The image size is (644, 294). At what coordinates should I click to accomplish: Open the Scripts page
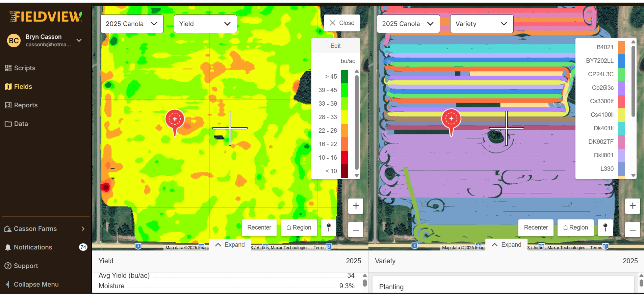[x=24, y=68]
